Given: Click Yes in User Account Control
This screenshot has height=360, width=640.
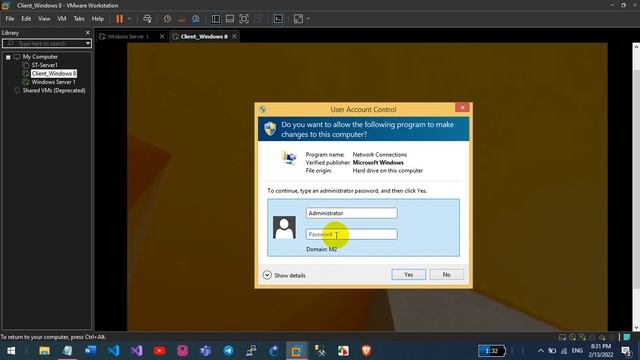Looking at the screenshot, I should [x=409, y=275].
